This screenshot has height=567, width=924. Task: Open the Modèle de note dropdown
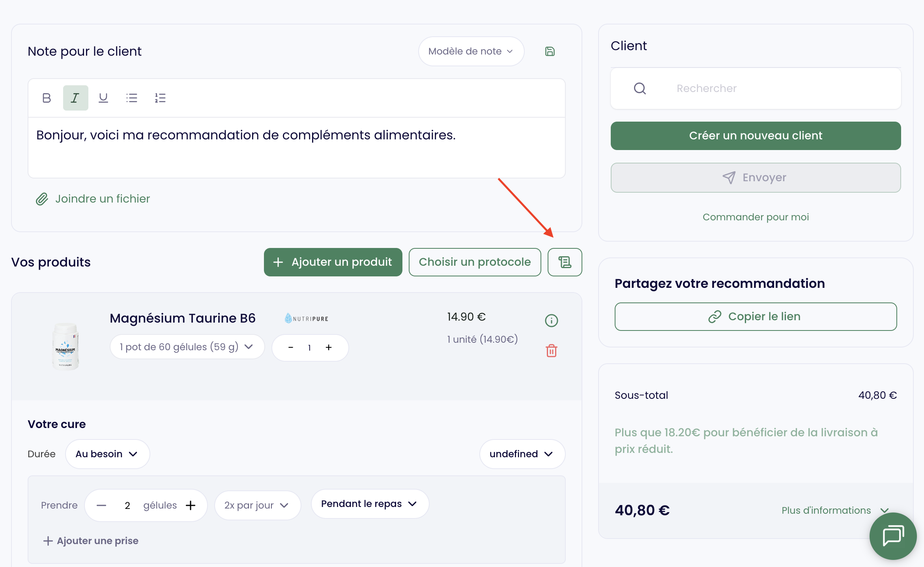pyautogui.click(x=471, y=51)
